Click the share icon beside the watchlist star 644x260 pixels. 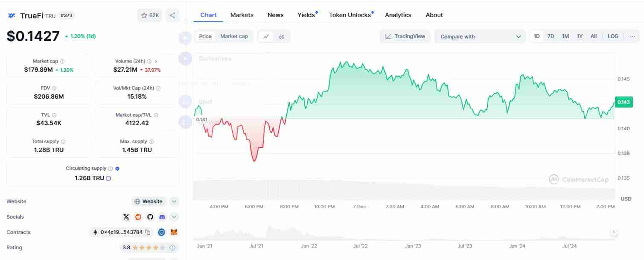[x=172, y=15]
